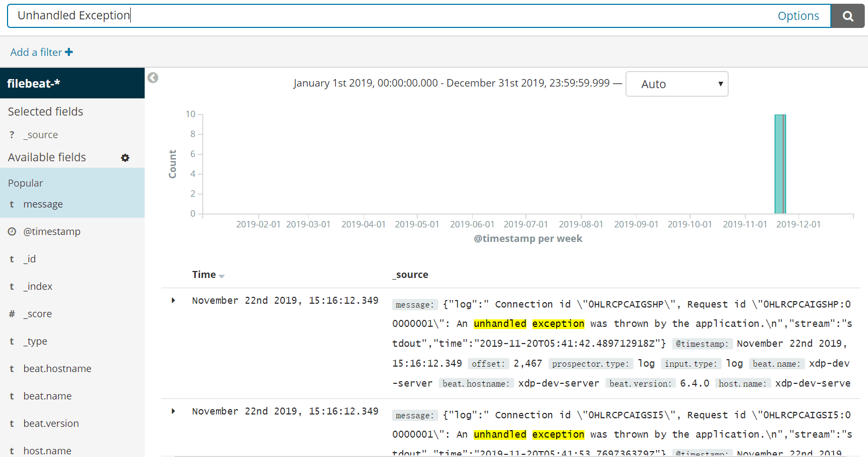This screenshot has height=457, width=868.
Task: Click the clock icon beside @timestamp
Action: (12, 232)
